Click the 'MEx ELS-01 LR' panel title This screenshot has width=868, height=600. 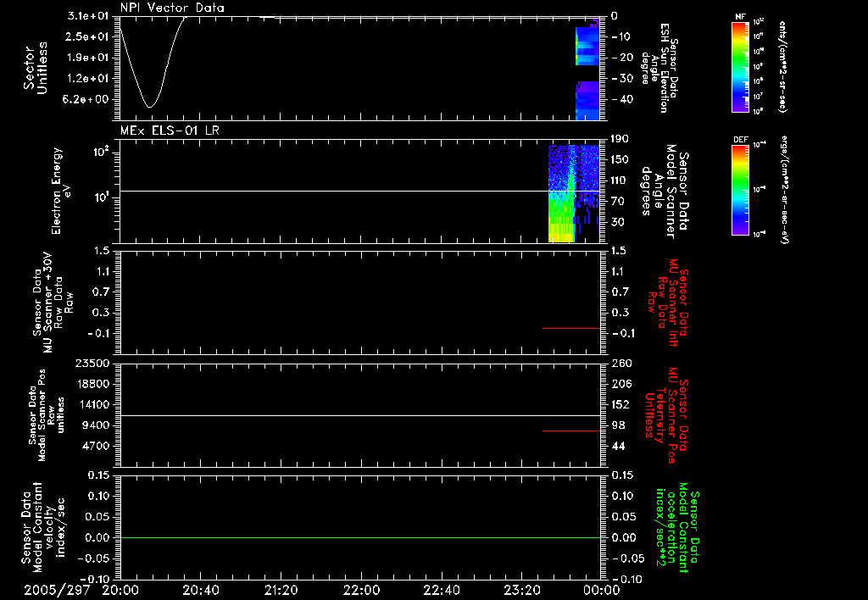[170, 131]
